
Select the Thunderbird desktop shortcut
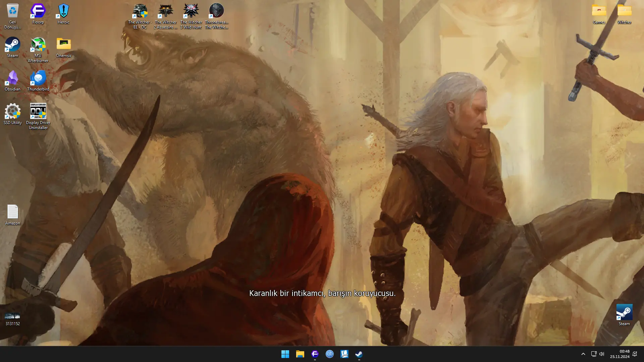pos(38,81)
